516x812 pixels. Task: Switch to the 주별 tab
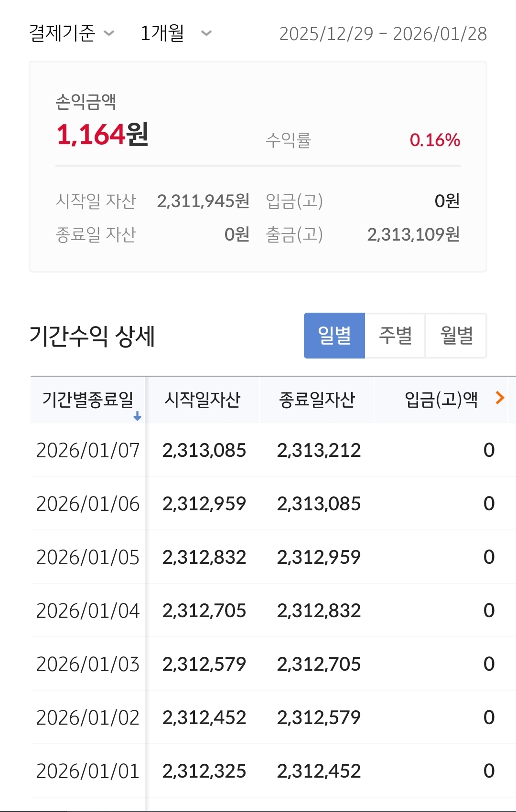(x=395, y=336)
